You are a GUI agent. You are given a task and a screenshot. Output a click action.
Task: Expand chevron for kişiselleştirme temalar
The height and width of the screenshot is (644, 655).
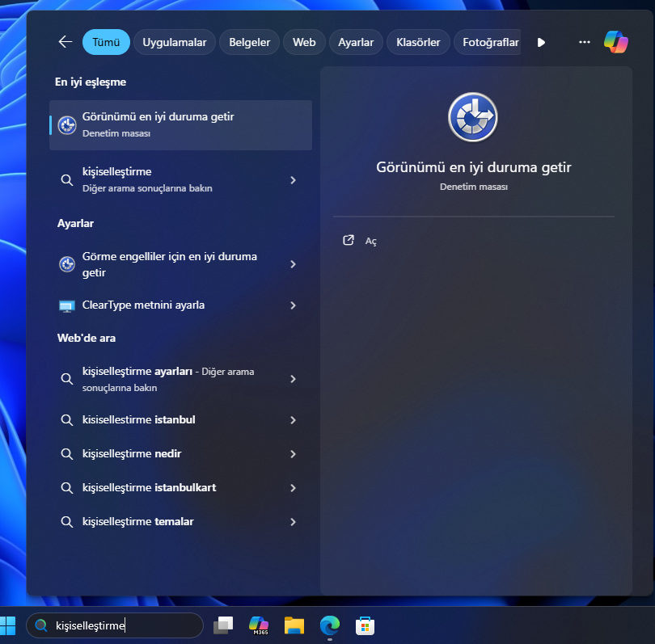click(294, 522)
